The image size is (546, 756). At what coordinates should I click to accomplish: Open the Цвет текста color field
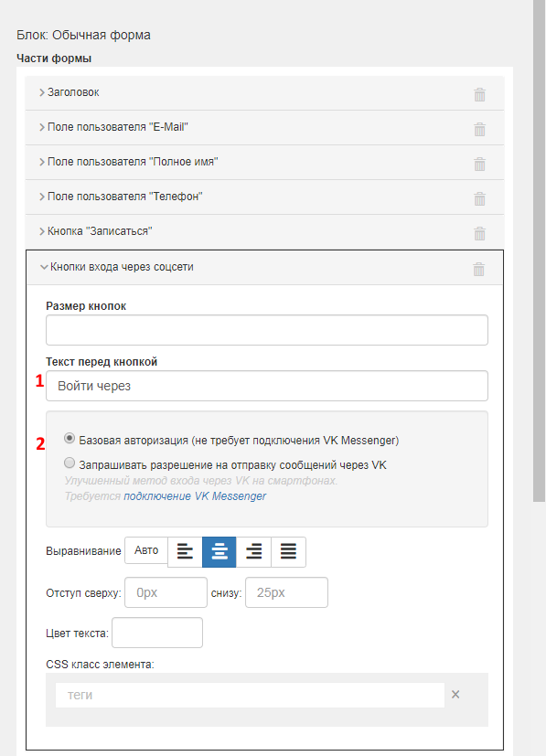click(x=157, y=633)
